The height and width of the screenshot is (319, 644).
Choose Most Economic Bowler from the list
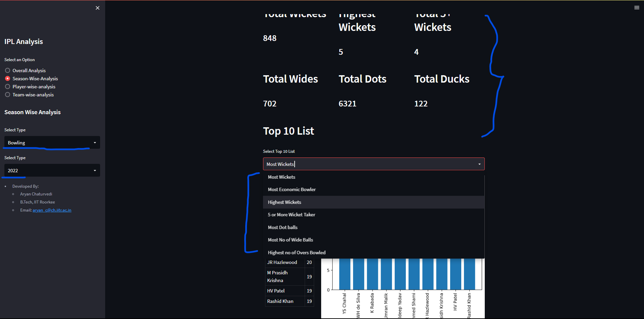292,189
